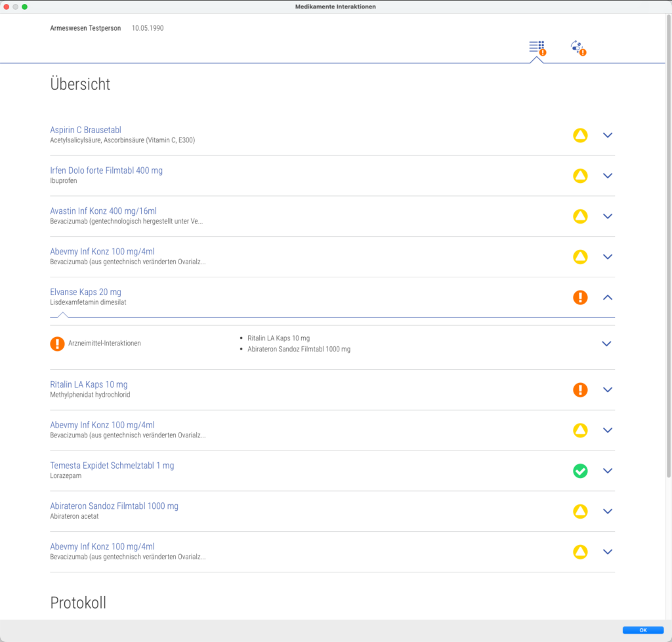Open the Abirateron Sandoz Filmtabl 1000 mg drug link
The image size is (672, 642).
[114, 506]
